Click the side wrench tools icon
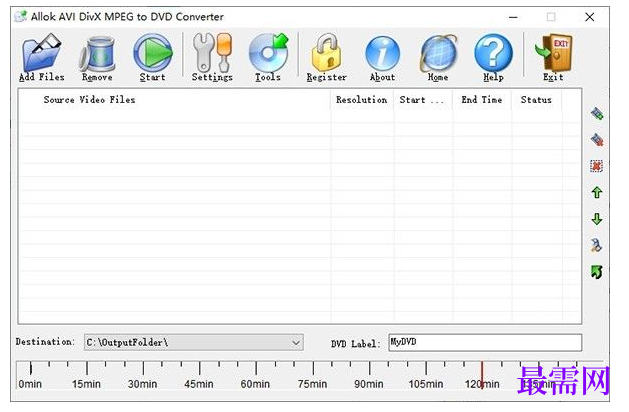This screenshot has width=629, height=412. [x=597, y=245]
